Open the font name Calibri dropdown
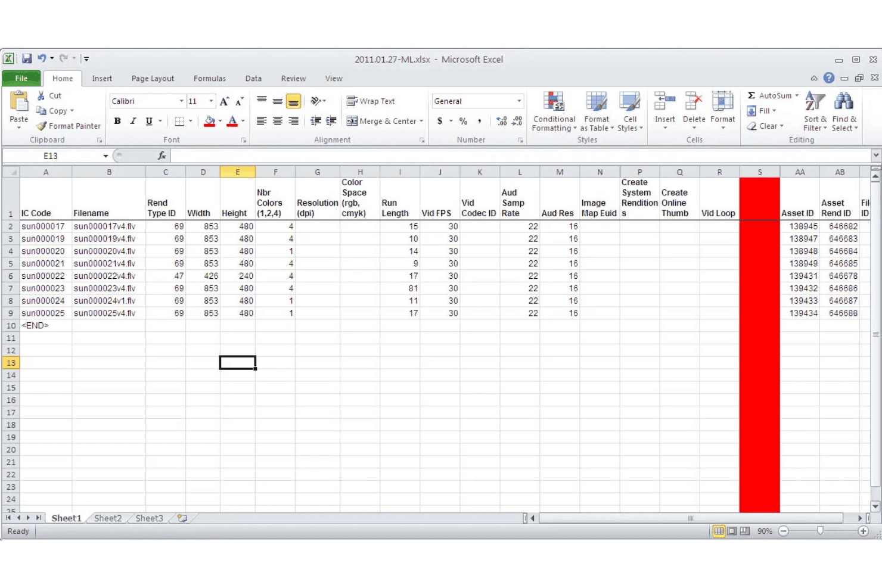The height and width of the screenshot is (588, 882). [x=181, y=101]
